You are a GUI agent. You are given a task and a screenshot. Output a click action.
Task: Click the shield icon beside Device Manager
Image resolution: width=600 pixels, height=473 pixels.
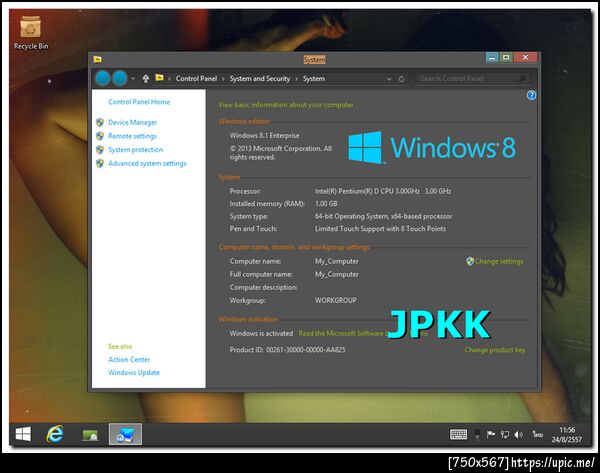coord(100,122)
